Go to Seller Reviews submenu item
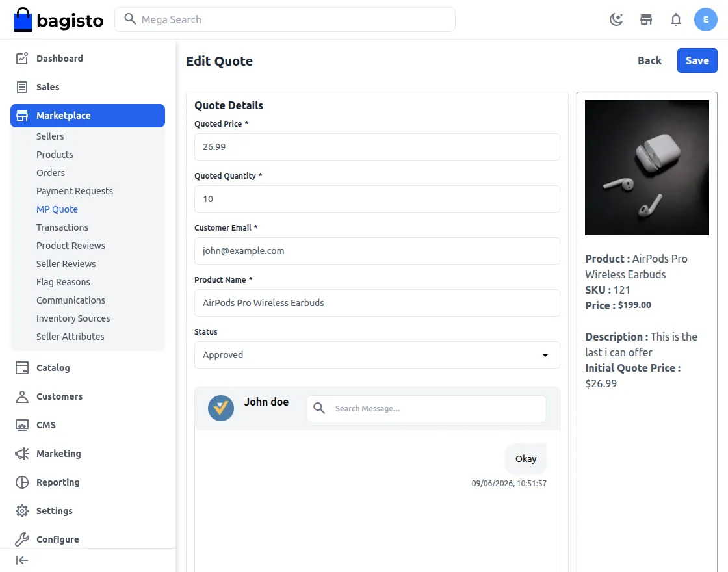728x572 pixels. tap(66, 264)
